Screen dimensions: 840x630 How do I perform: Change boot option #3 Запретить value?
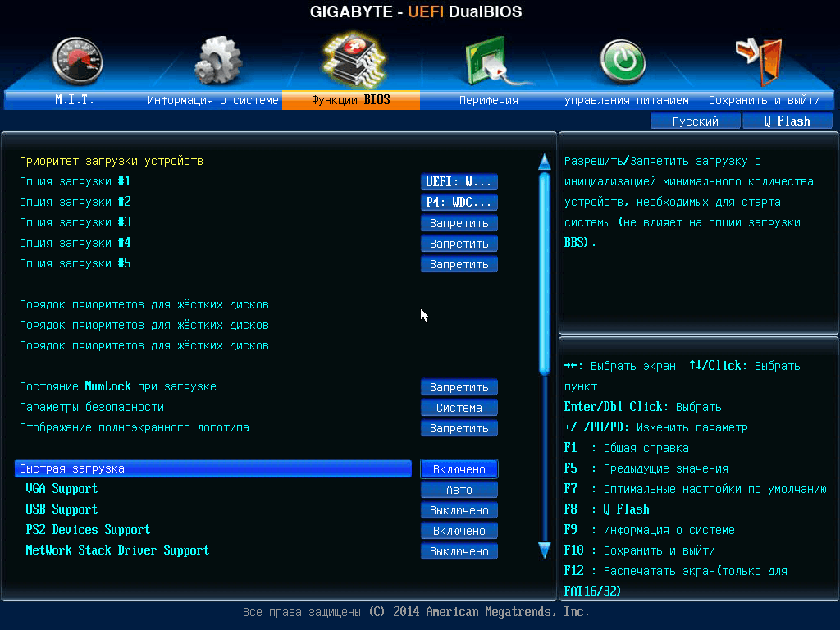coord(459,223)
